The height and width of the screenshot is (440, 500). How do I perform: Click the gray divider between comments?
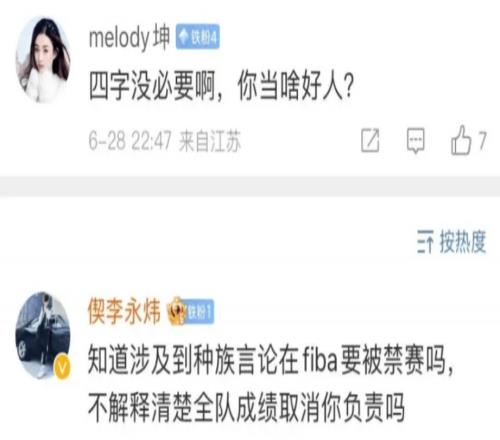click(250, 186)
